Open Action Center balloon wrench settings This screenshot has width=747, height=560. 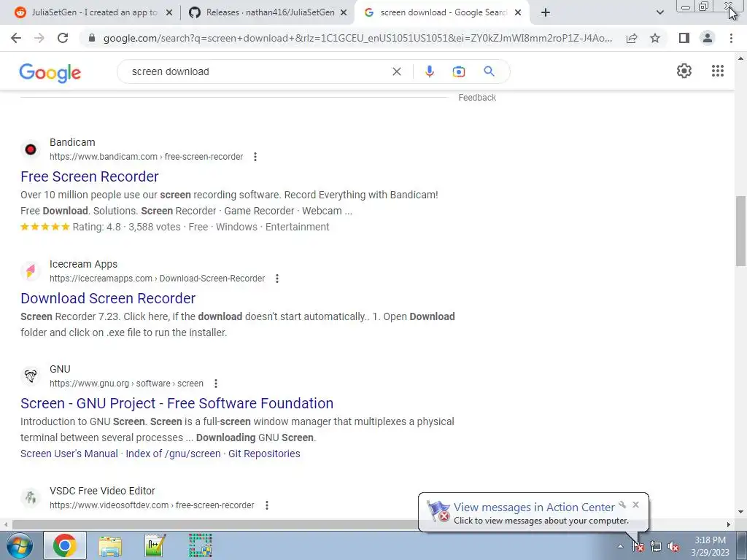(x=622, y=505)
